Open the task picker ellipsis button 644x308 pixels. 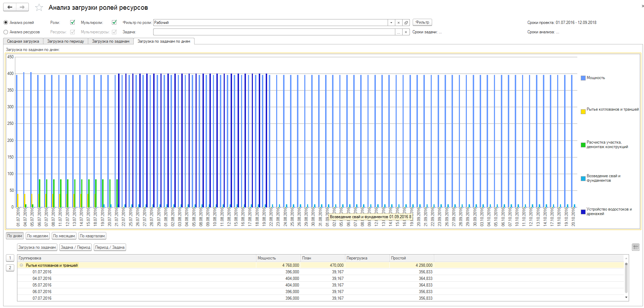point(398,32)
